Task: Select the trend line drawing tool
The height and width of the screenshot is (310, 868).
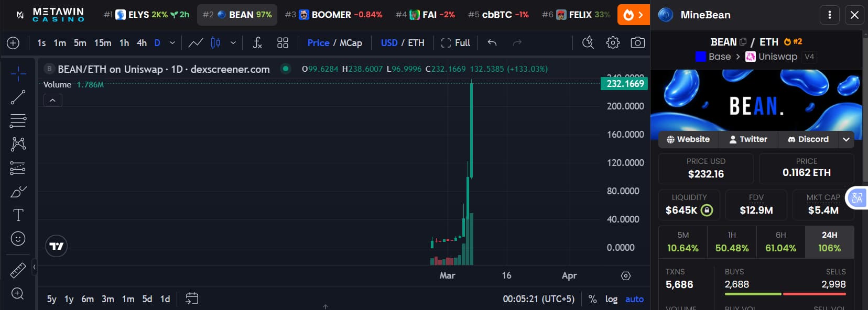Action: [18, 97]
